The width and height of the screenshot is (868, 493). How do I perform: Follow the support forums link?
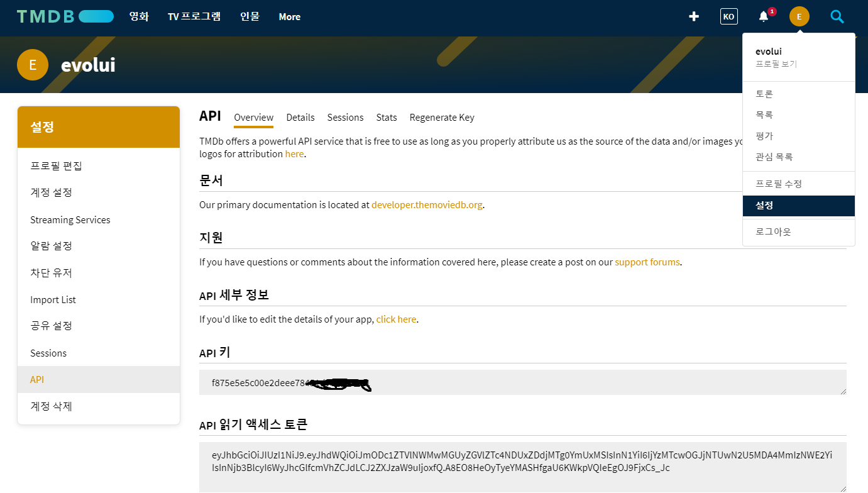(x=647, y=262)
